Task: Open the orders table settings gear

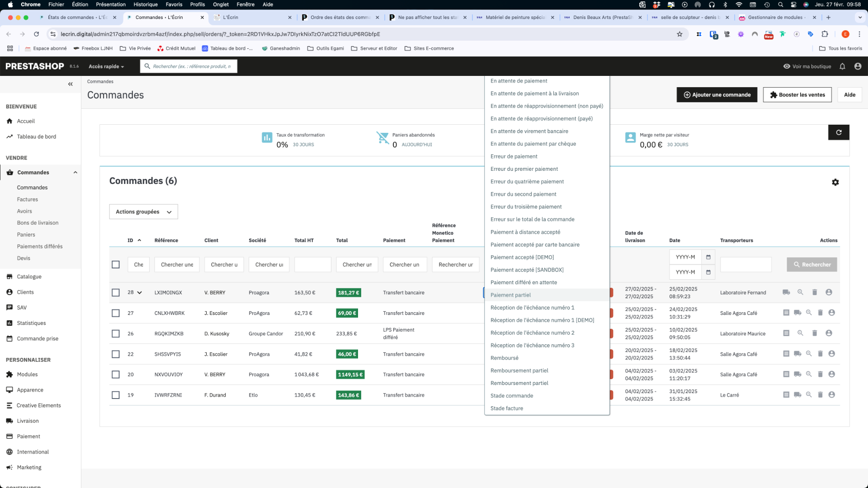Action: click(835, 182)
